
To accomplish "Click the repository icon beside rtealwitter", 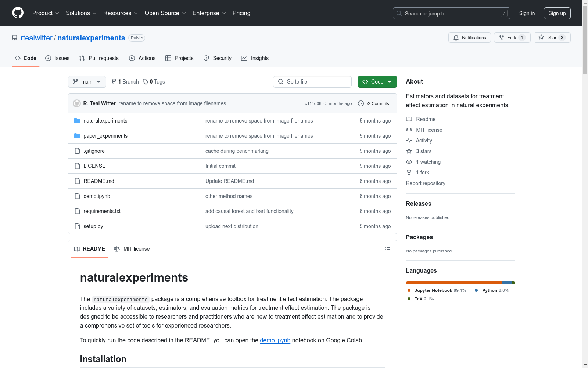I will (15, 38).
